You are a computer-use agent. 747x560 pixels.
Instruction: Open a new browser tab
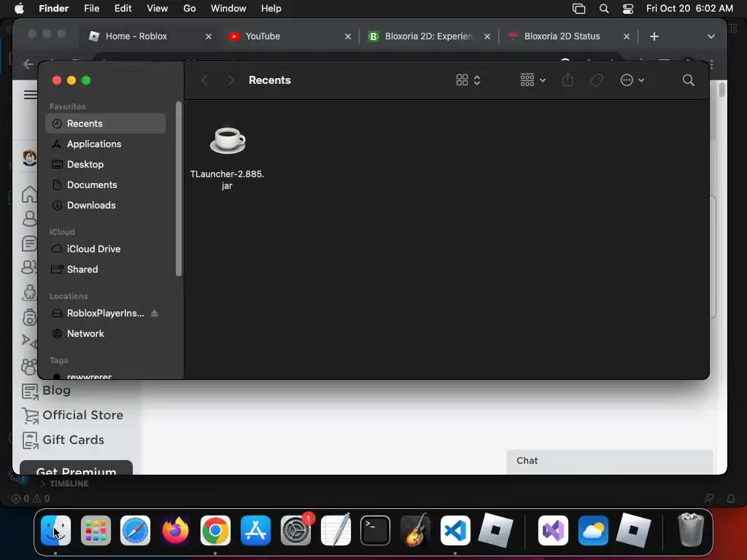pyautogui.click(x=654, y=36)
